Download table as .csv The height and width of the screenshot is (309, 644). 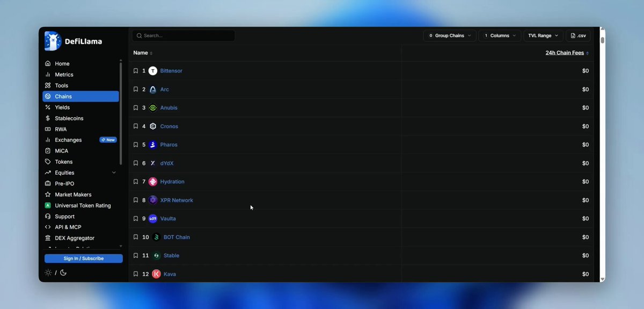(x=578, y=35)
